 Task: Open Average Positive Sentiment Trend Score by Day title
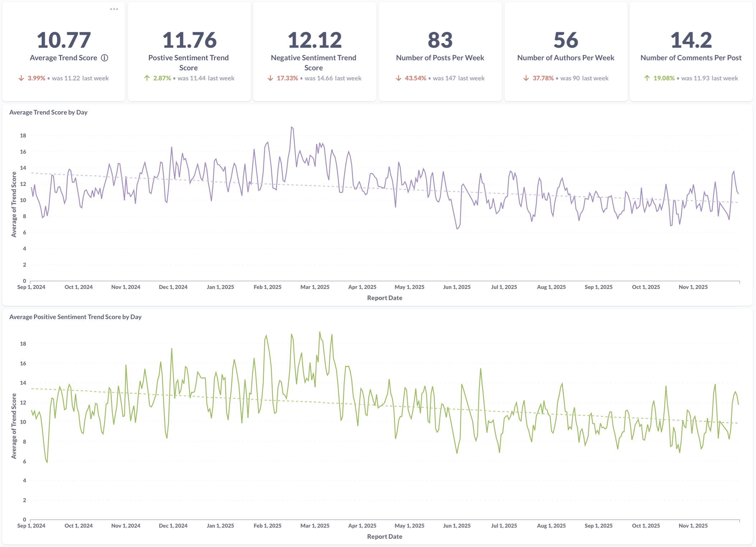(75, 317)
